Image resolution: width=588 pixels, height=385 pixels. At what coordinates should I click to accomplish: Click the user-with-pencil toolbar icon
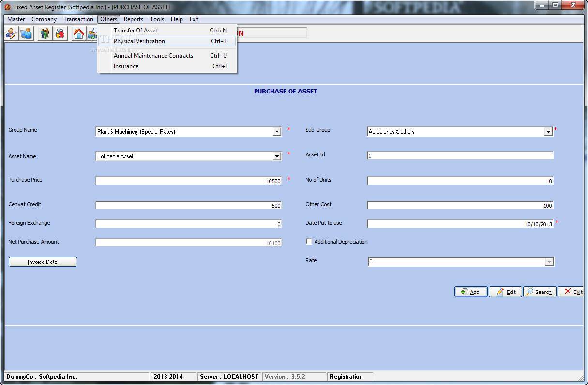pos(12,33)
